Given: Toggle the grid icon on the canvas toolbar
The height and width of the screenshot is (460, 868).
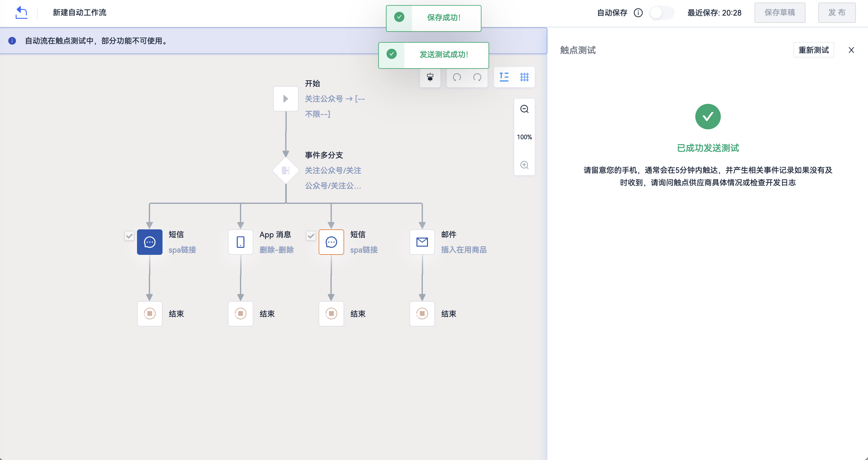Looking at the screenshot, I should point(524,77).
